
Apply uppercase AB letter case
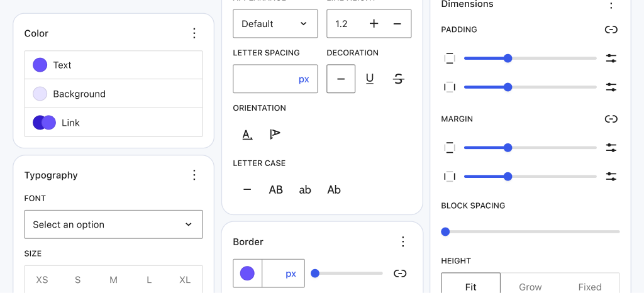pos(275,190)
